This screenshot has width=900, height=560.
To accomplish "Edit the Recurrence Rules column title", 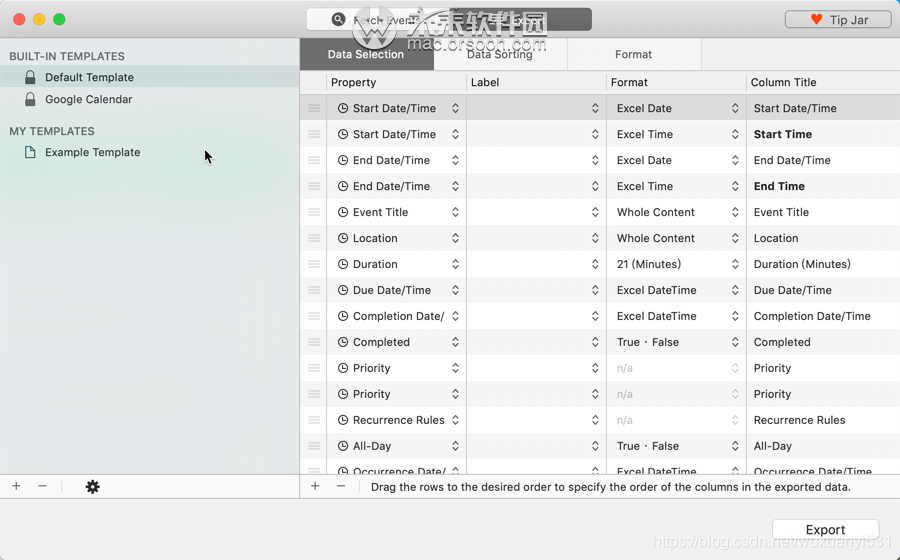I will (x=799, y=420).
